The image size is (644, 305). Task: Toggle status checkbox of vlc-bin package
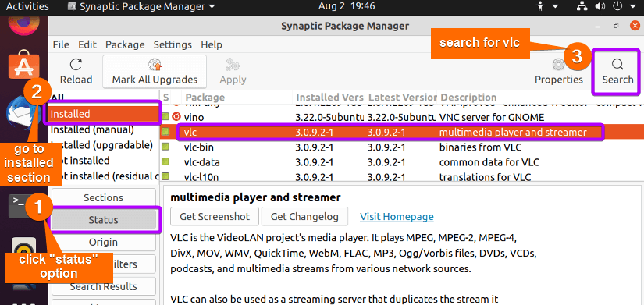(165, 147)
